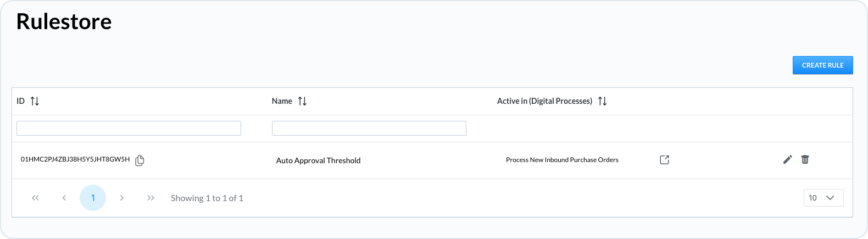The image size is (868, 239).
Task: Go to the next page
Action: pos(122,198)
